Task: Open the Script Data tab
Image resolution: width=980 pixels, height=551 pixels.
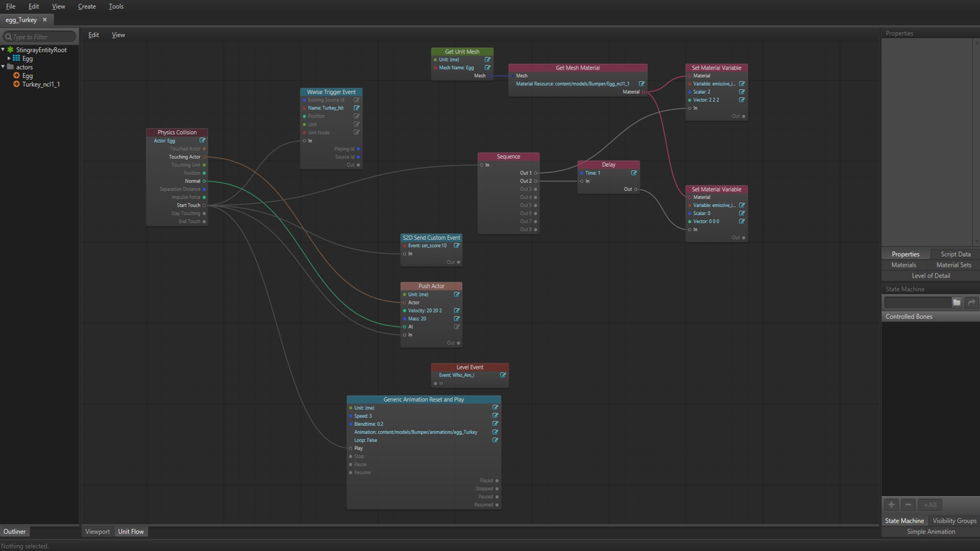Action: pyautogui.click(x=955, y=254)
